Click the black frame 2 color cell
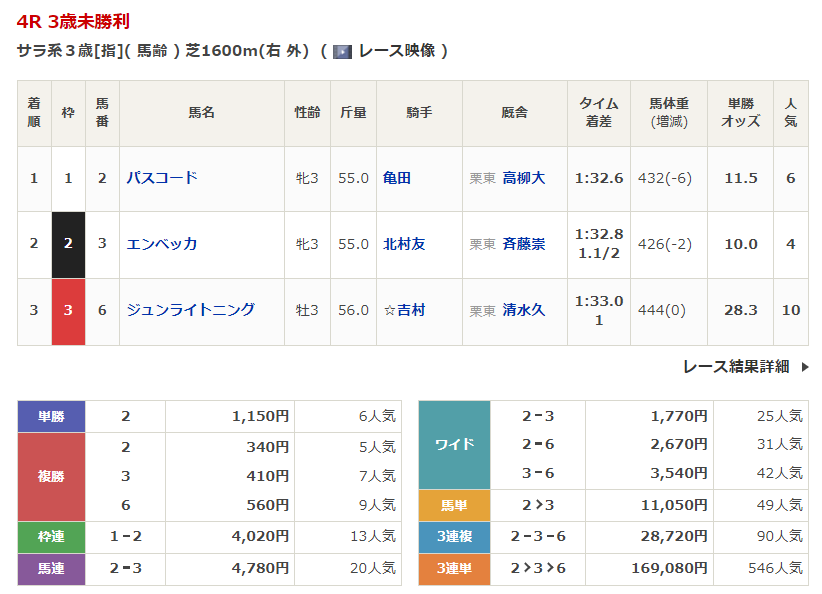Screen dimensions: 822x594 [68, 244]
